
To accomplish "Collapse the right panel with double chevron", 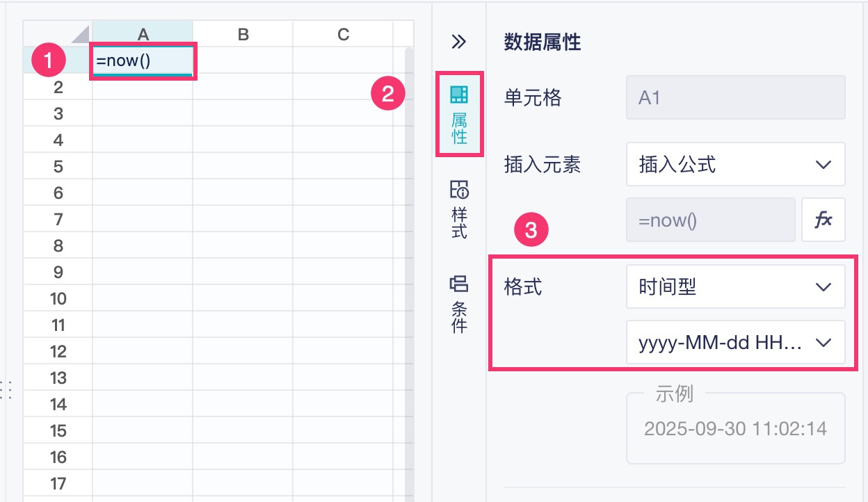I will point(458,42).
